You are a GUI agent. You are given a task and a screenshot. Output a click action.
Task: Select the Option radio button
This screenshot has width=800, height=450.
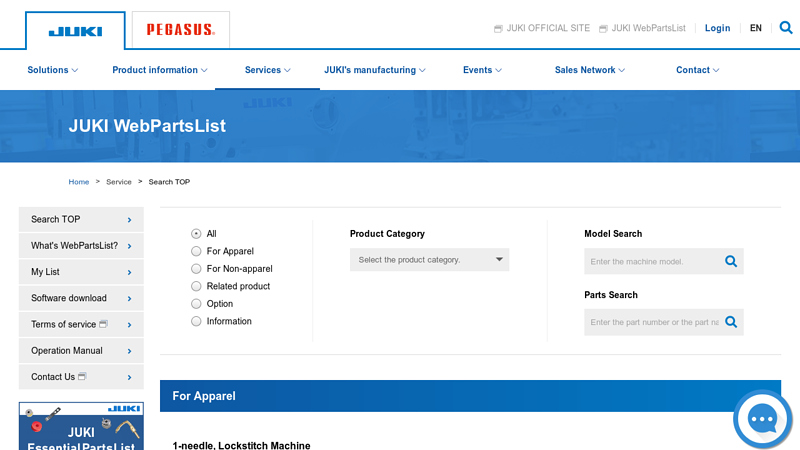(x=196, y=304)
